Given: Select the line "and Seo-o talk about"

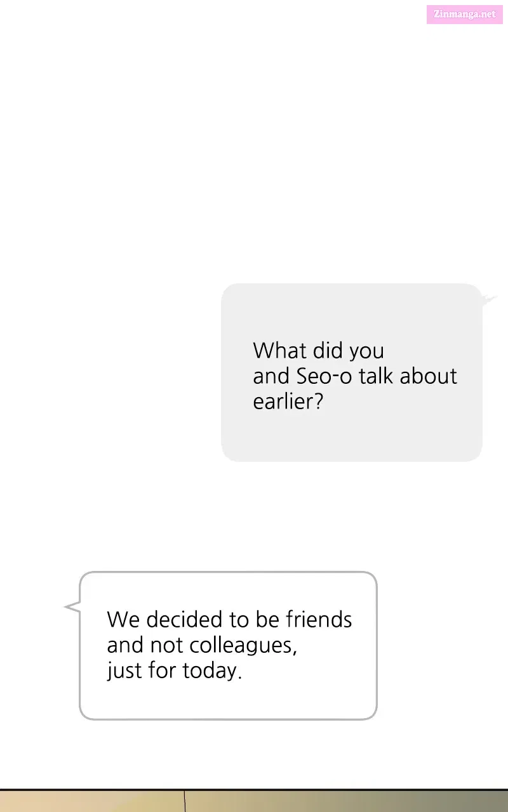Looking at the screenshot, I should coord(355,376).
